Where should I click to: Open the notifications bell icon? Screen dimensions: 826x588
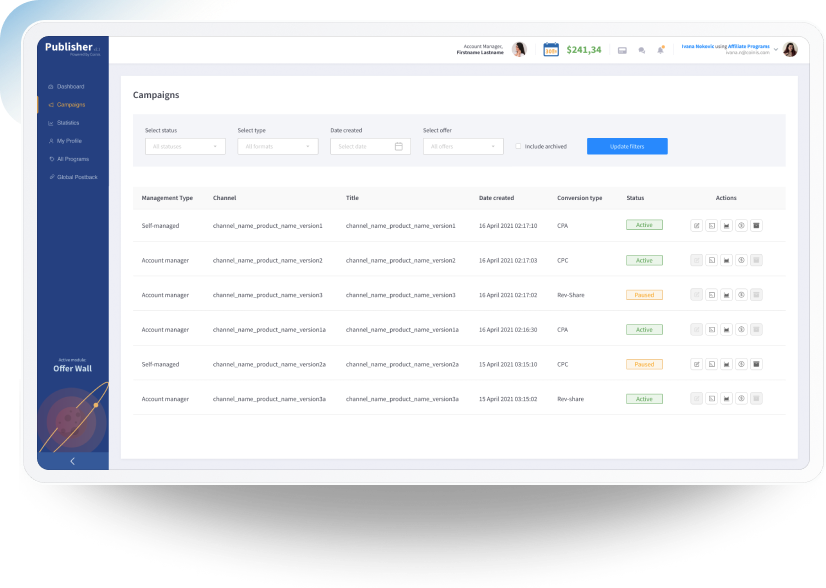[x=659, y=50]
